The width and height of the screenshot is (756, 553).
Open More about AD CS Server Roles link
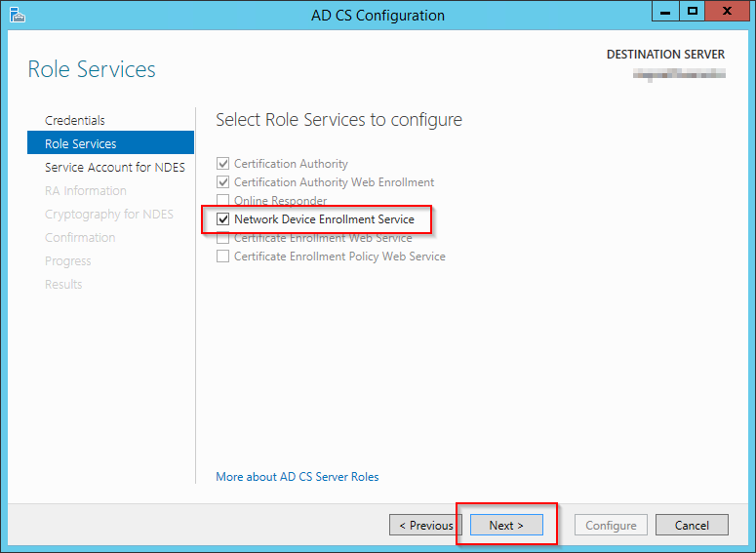point(298,477)
